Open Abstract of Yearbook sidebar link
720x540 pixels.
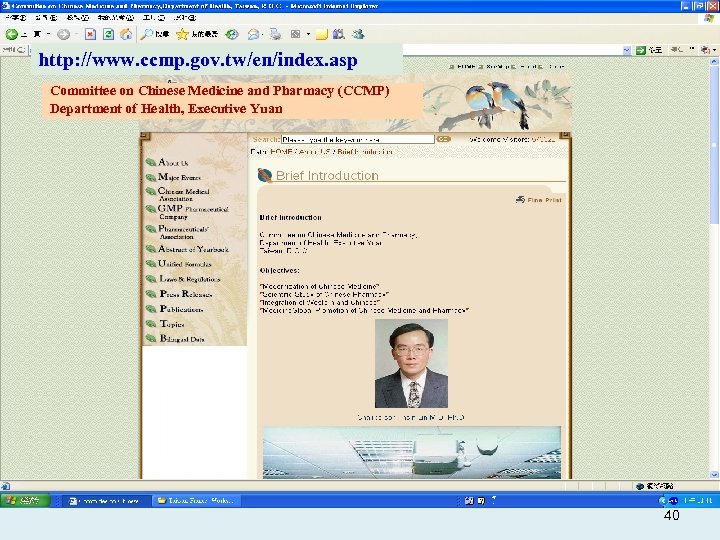(193, 249)
